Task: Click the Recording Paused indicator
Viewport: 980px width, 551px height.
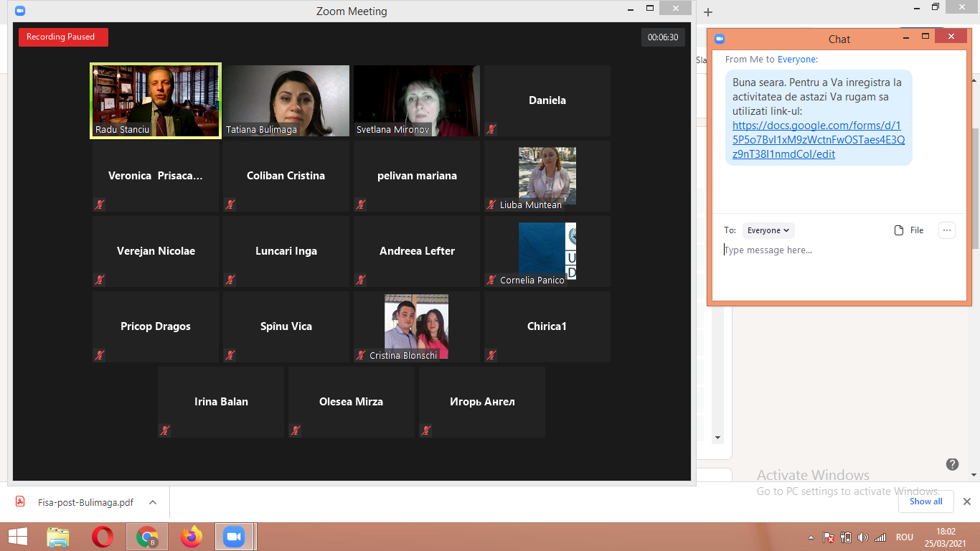Action: 63,37
